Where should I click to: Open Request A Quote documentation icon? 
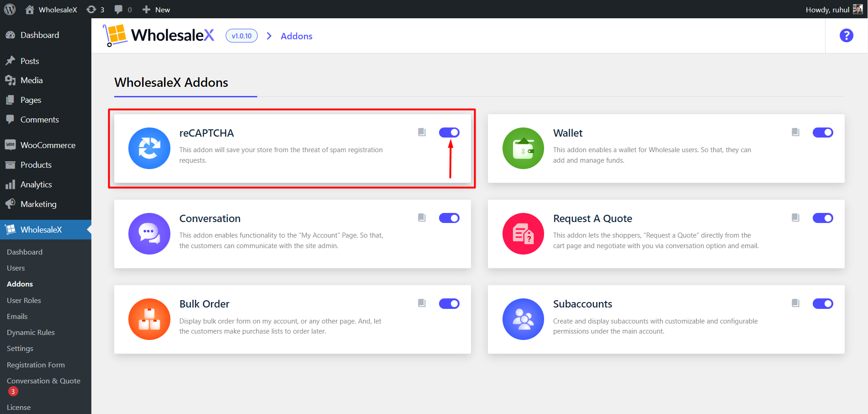pyautogui.click(x=795, y=218)
